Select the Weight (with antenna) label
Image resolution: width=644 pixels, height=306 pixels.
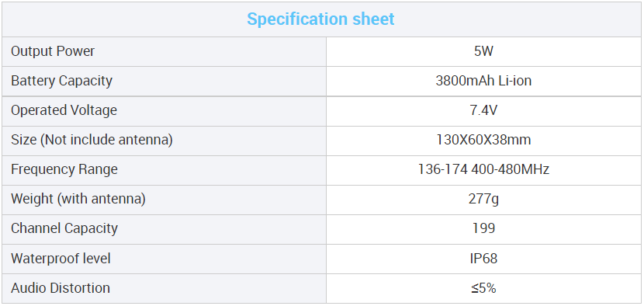[x=78, y=199]
